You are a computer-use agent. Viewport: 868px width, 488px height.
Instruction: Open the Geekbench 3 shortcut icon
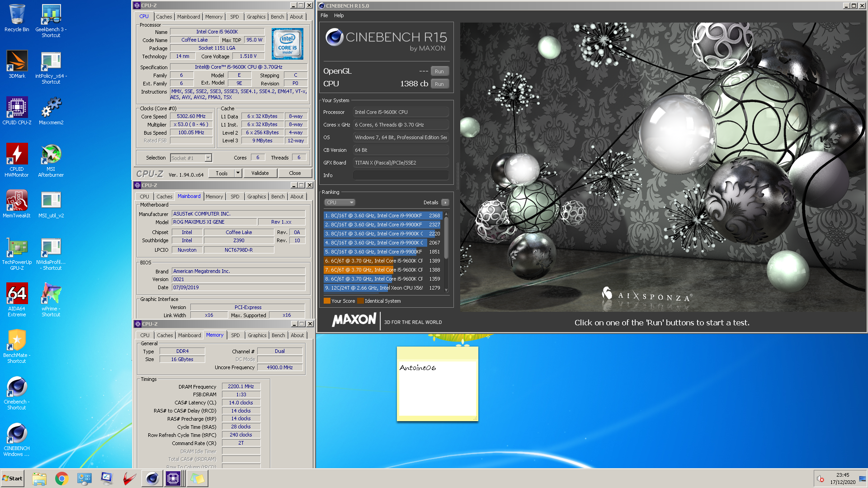pyautogui.click(x=51, y=20)
